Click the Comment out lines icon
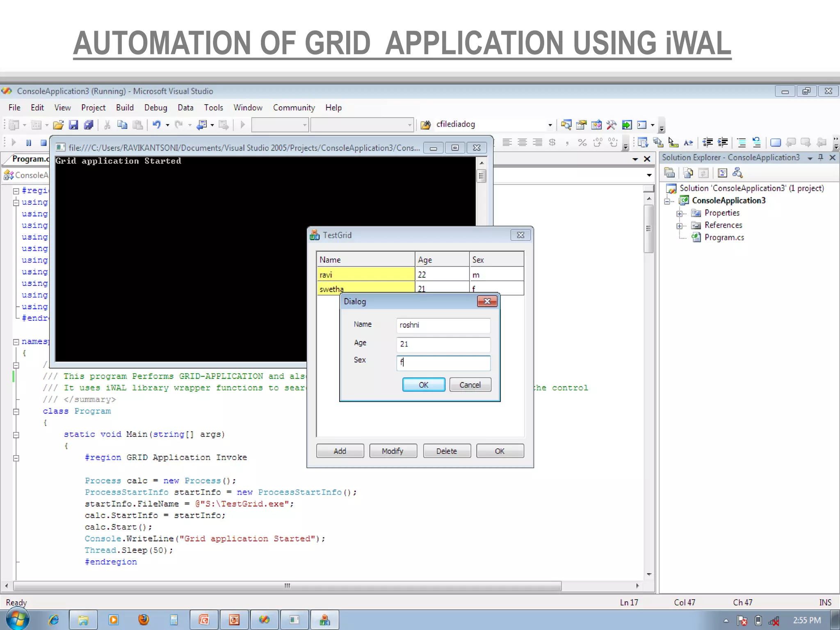The image size is (840, 630). (x=742, y=142)
